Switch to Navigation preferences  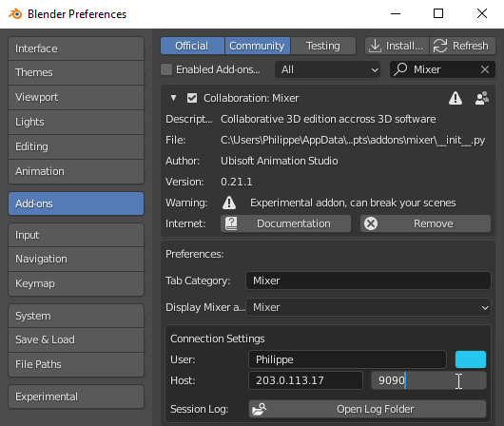76,260
